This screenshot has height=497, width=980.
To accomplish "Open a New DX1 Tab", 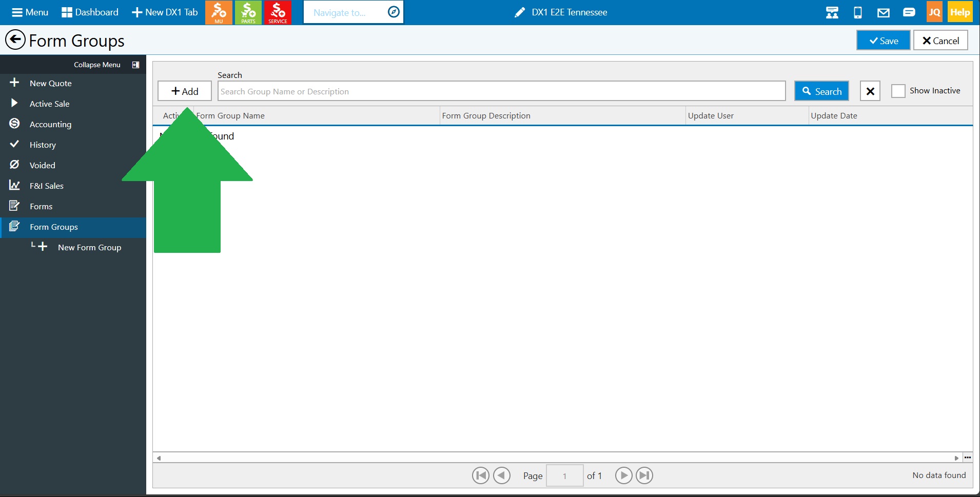I will (x=165, y=12).
